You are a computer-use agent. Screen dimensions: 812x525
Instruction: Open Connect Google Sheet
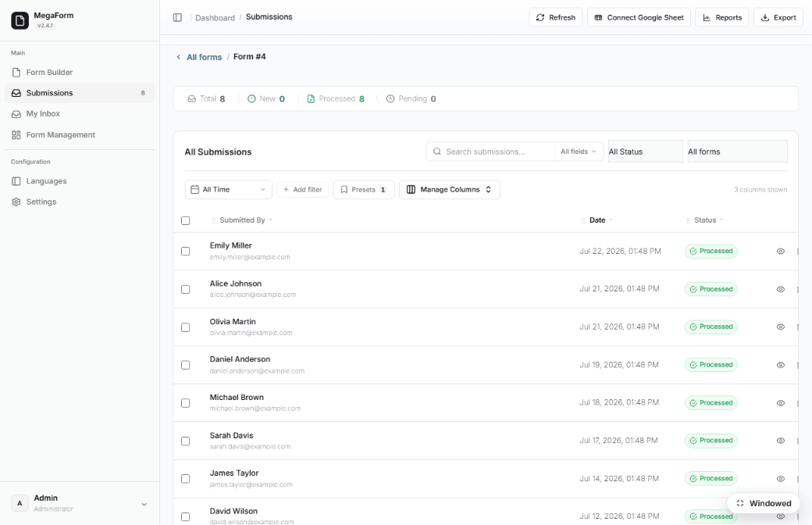point(639,18)
